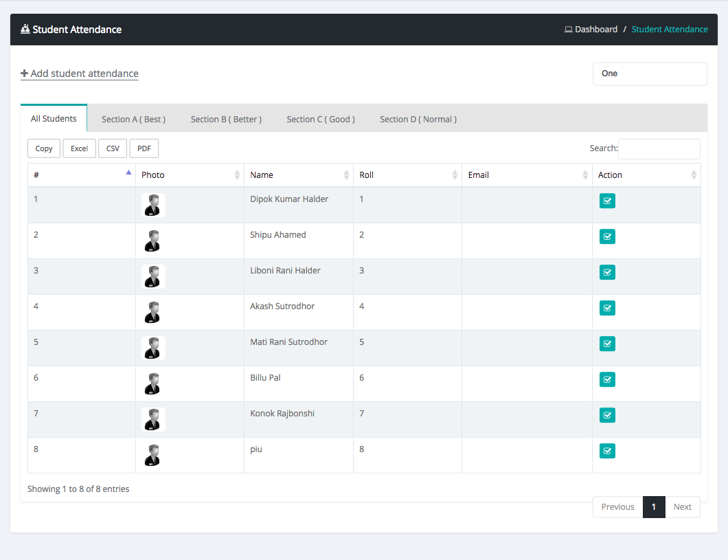This screenshot has height=560, width=728.
Task: Switch to Section A ( Best ) tab
Action: [133, 119]
